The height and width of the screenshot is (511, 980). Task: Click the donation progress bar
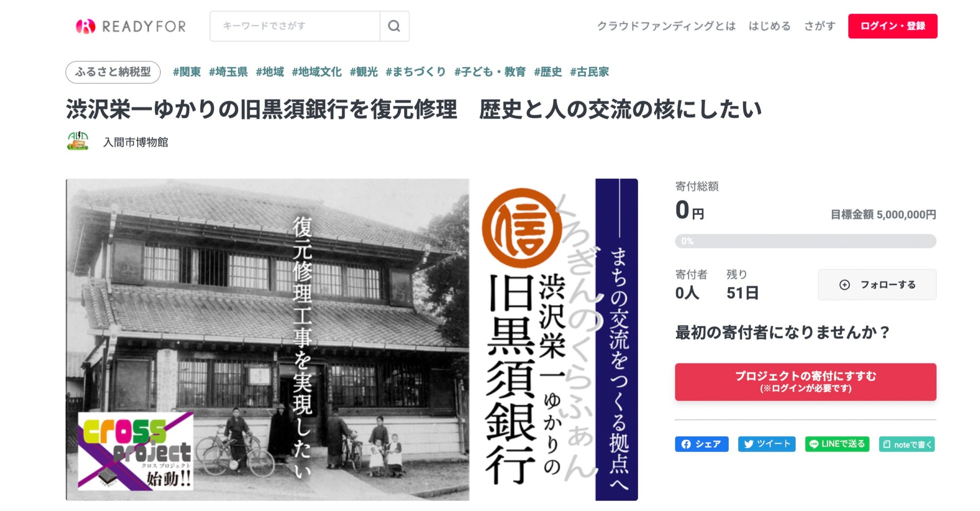(806, 241)
